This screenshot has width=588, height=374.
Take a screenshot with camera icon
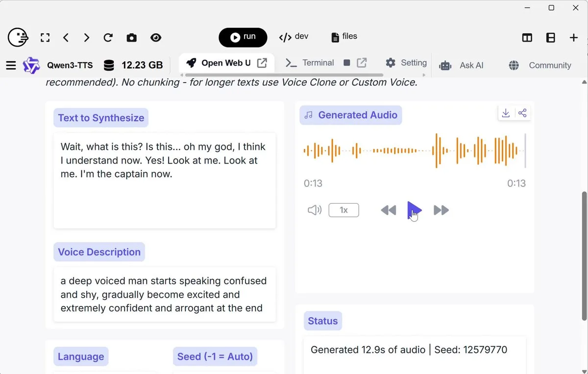(131, 38)
